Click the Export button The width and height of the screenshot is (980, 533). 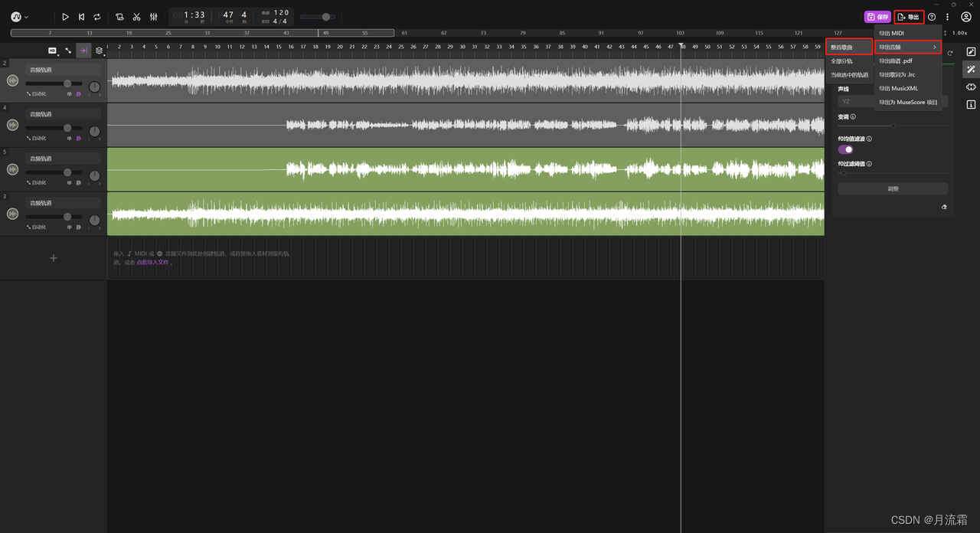click(x=909, y=17)
